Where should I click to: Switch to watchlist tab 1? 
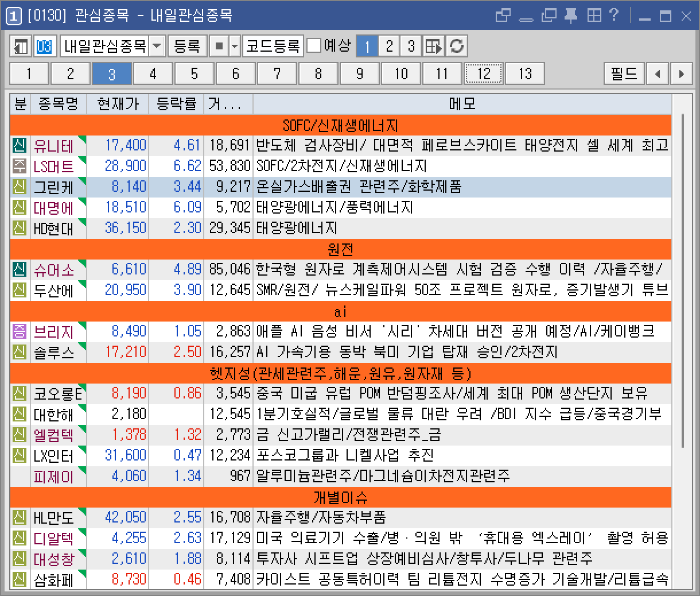[x=29, y=74]
